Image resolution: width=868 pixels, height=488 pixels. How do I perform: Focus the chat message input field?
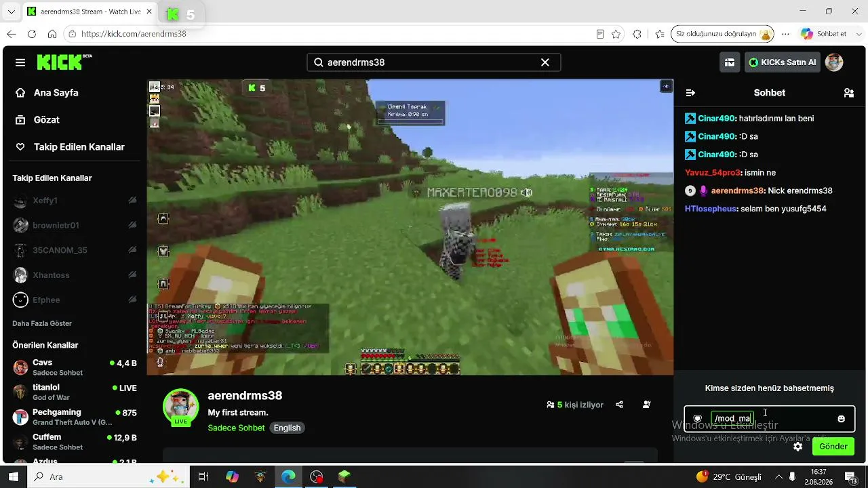tap(769, 419)
